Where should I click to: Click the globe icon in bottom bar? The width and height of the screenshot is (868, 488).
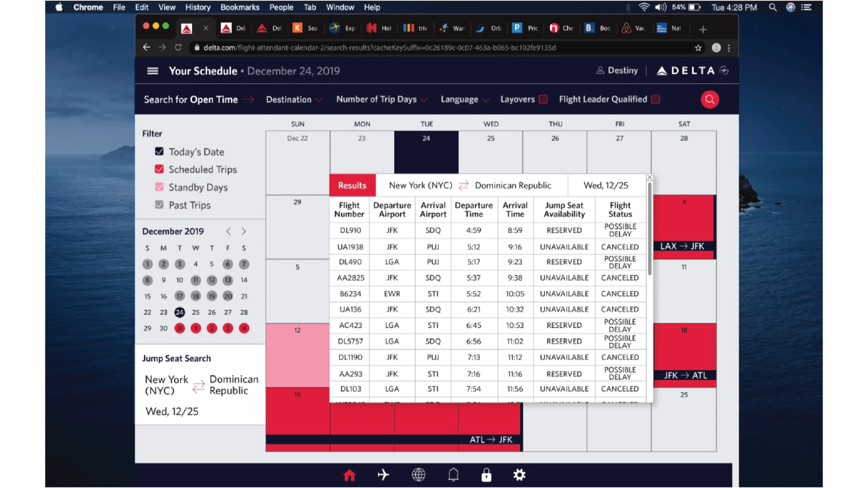[x=418, y=475]
